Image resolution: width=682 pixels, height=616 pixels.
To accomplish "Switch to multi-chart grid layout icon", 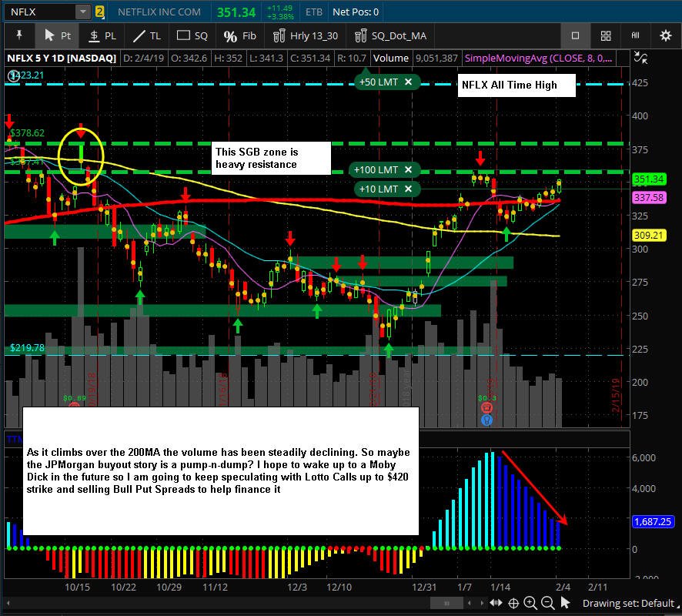I will click(606, 35).
